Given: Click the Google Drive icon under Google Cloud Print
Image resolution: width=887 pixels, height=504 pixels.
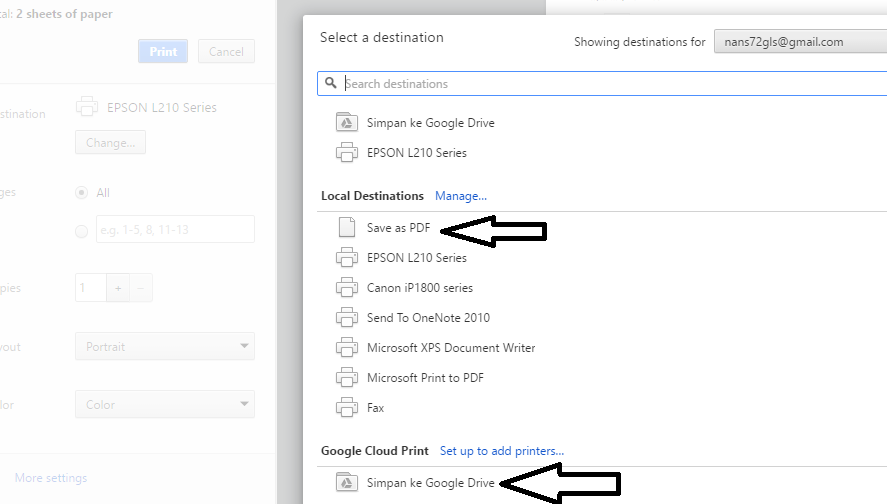Looking at the screenshot, I should [347, 483].
